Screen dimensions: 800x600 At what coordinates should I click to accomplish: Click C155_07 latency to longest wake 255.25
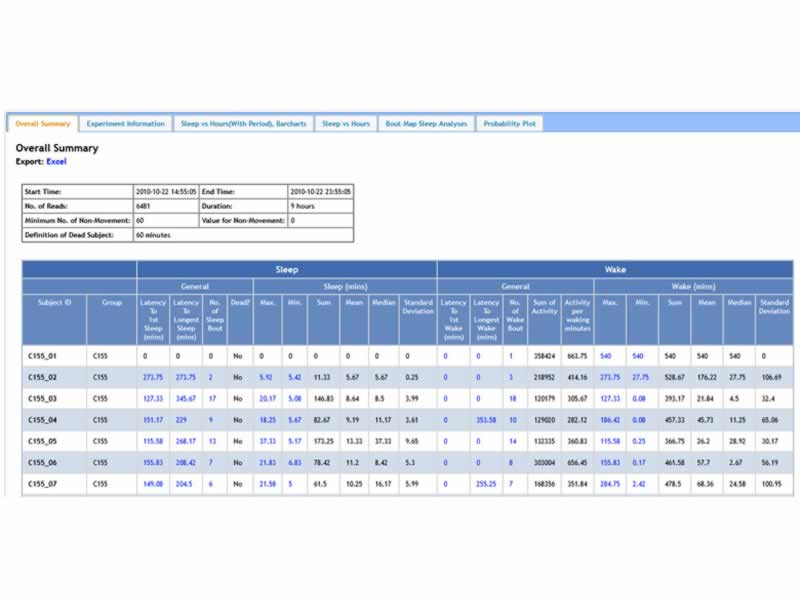click(x=486, y=484)
